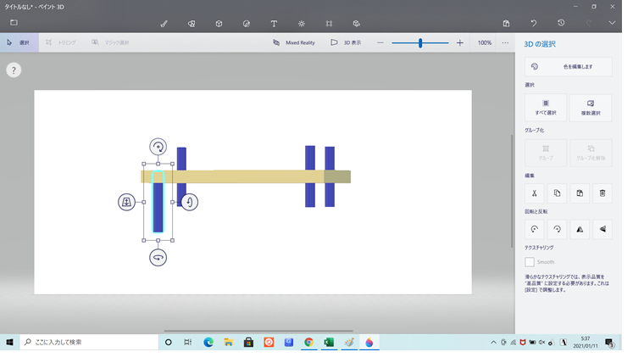Viewport: 644px width, 363px height.
Task: Open the Stickers tool
Action: [247, 24]
